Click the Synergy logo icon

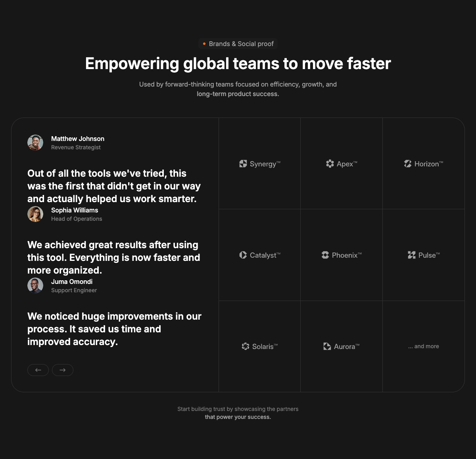pos(243,164)
